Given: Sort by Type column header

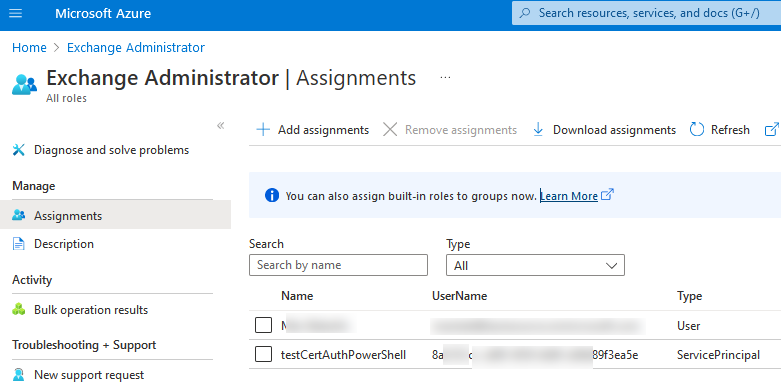Looking at the screenshot, I should [689, 296].
